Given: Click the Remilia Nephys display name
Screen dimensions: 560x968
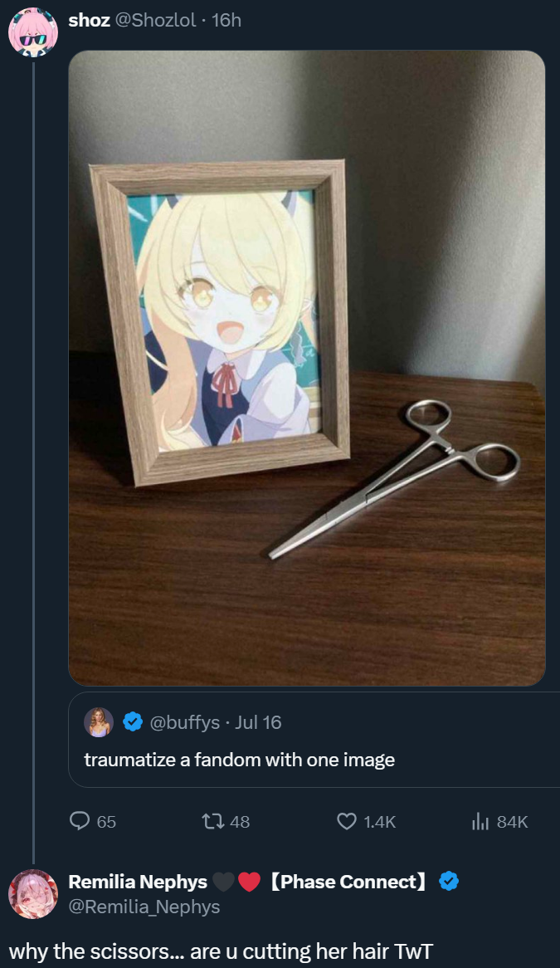Looking at the screenshot, I should [x=138, y=882].
